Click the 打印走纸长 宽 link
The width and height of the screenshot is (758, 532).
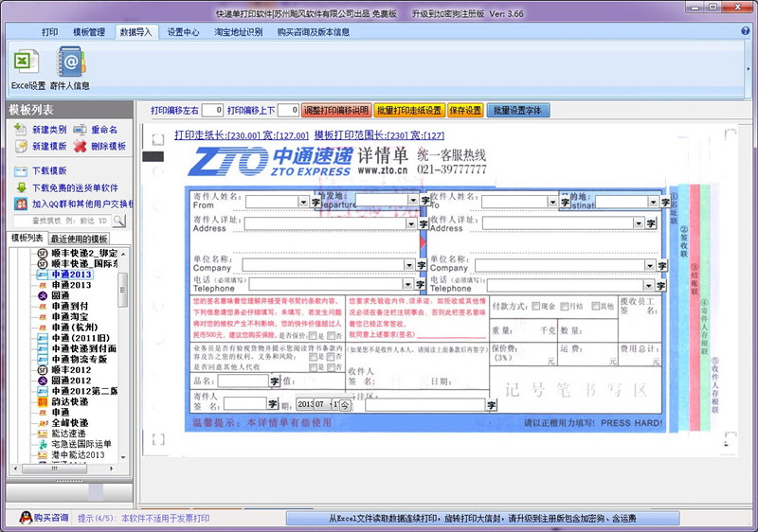pos(242,135)
